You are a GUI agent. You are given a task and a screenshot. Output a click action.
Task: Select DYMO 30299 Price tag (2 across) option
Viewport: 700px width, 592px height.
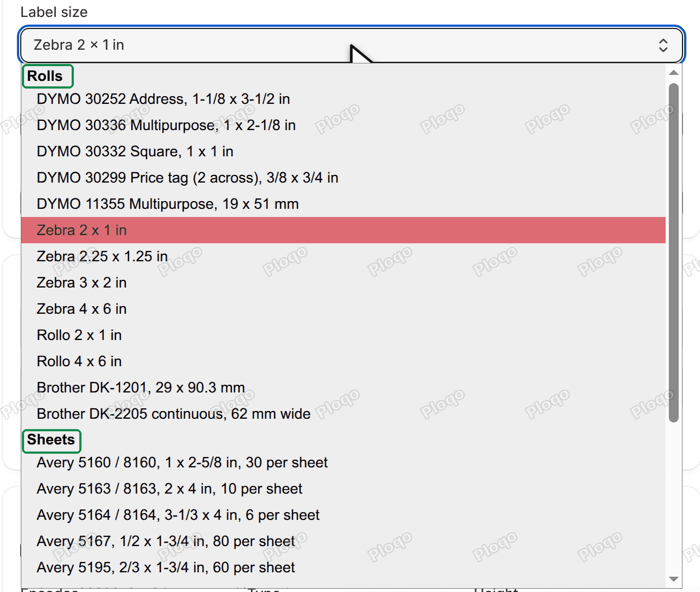tap(343, 178)
